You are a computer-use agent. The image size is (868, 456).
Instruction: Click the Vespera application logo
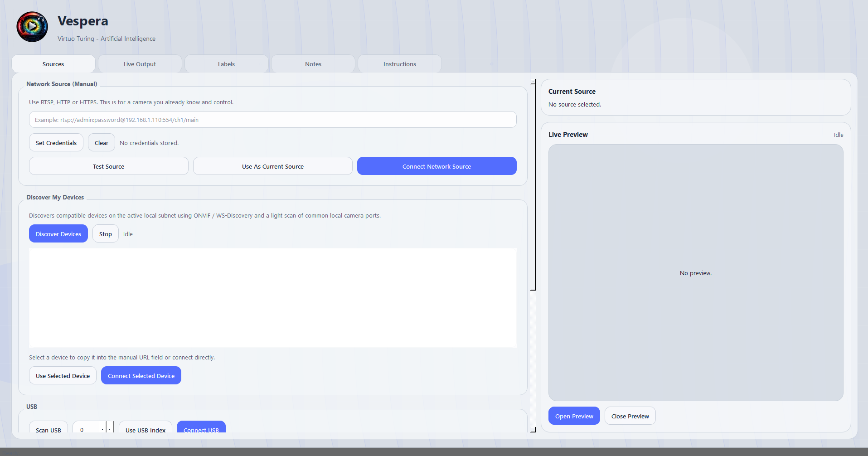click(x=32, y=26)
